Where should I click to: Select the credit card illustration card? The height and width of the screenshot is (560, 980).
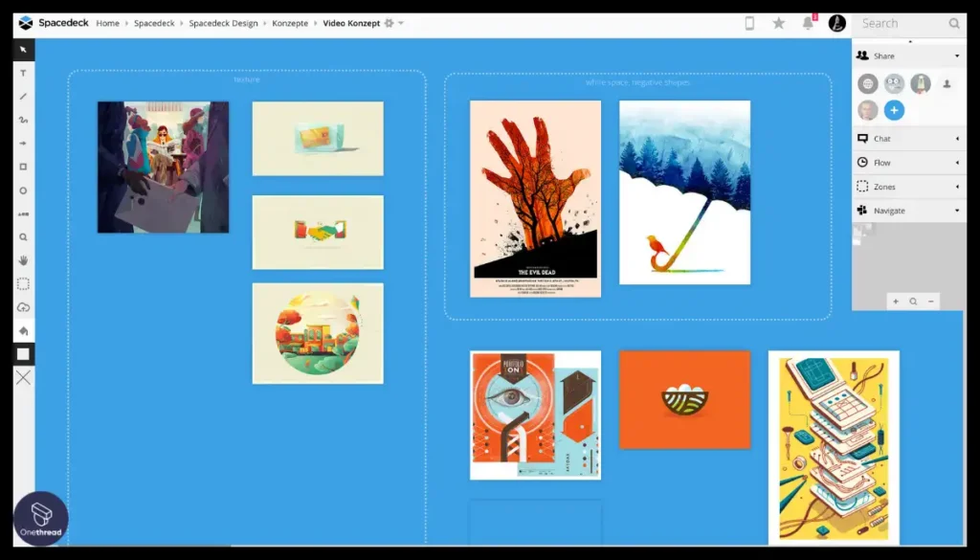click(318, 139)
